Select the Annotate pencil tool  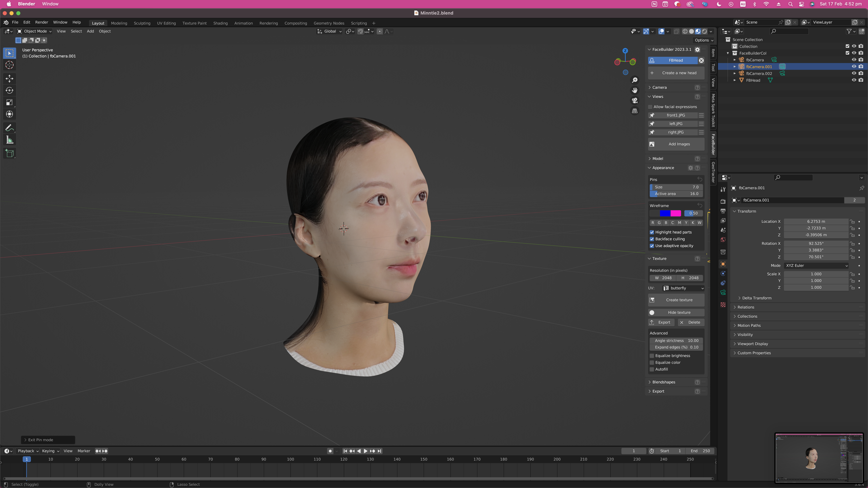(x=9, y=128)
